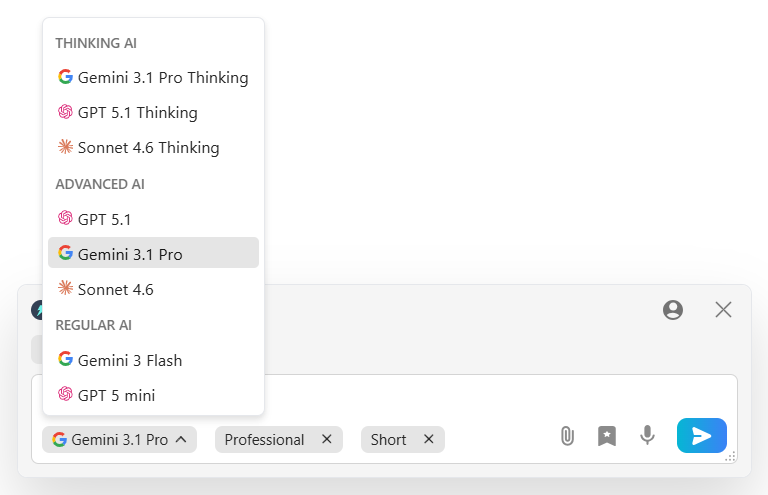This screenshot has height=495, width=768.
Task: Click the Professional tone chip label
Action: 264,439
